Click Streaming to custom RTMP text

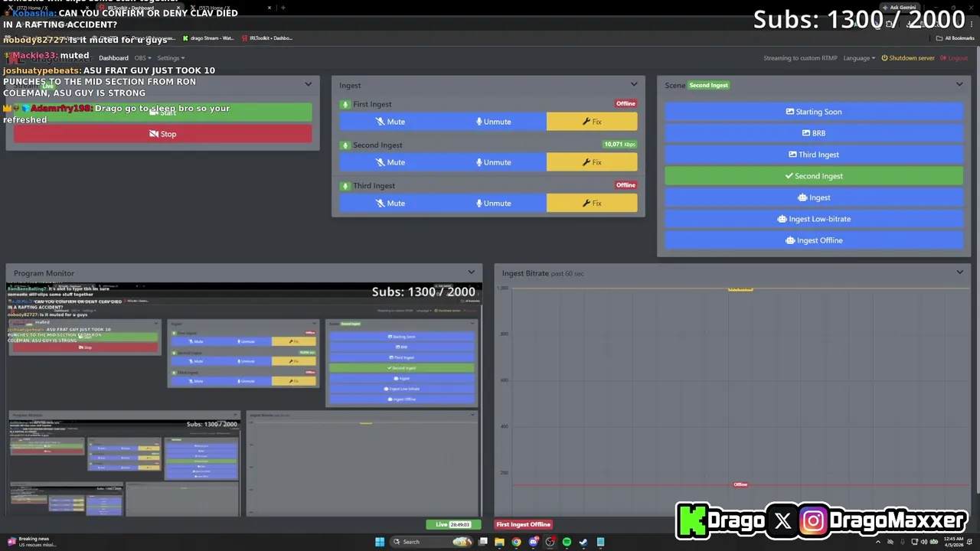click(800, 58)
